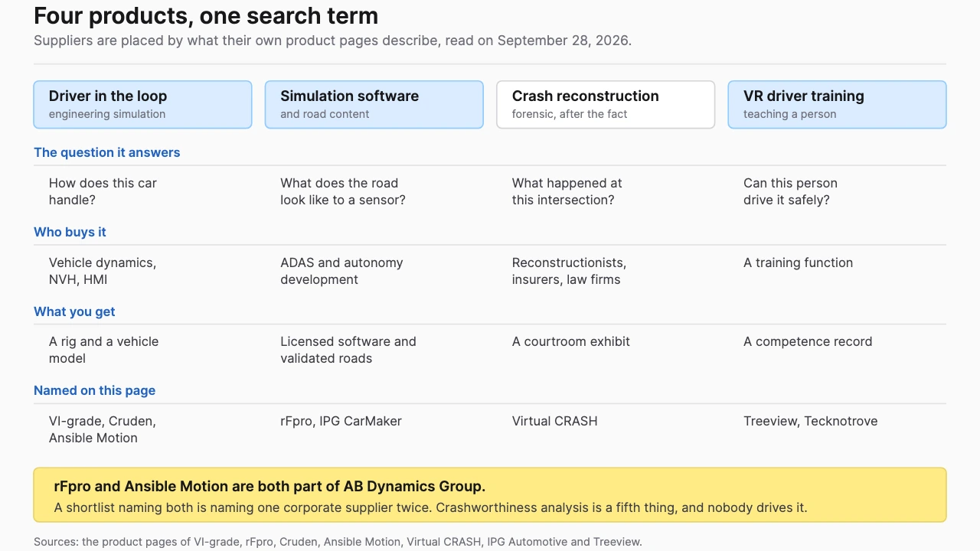Select the Driver in the loop card
980x551 pixels.
pos(142,105)
